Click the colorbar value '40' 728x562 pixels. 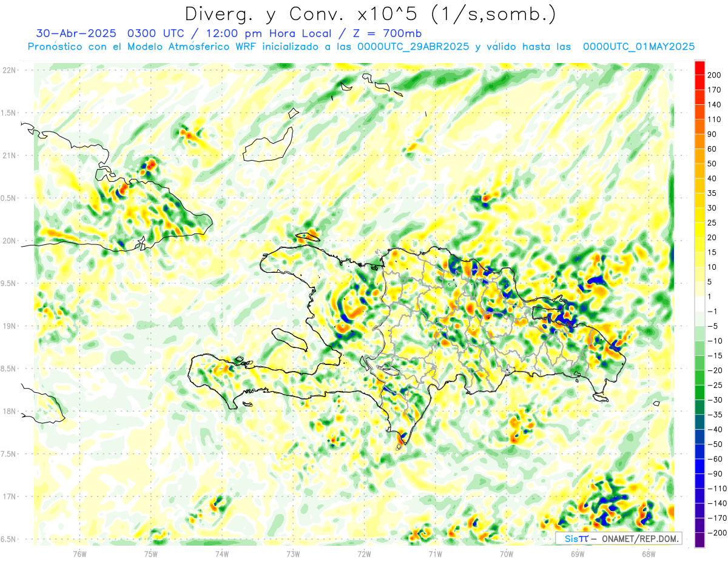click(x=712, y=179)
